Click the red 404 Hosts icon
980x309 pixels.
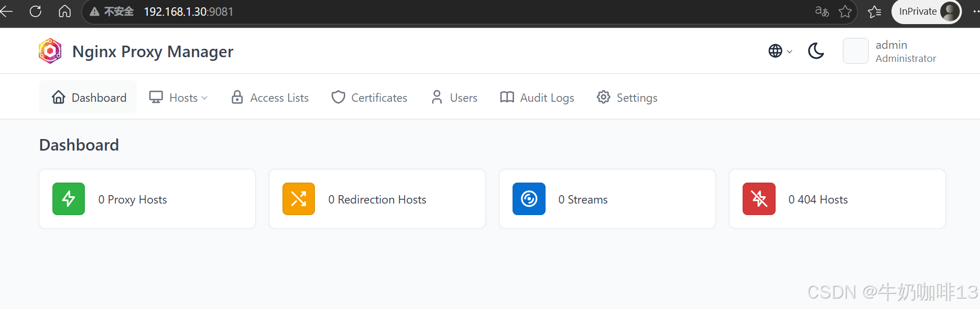[759, 199]
